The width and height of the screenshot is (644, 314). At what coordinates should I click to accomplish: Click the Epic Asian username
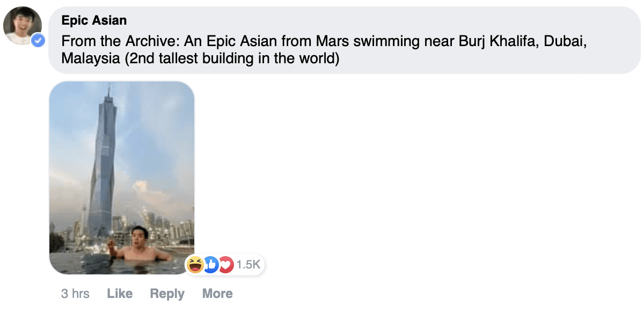(x=94, y=20)
